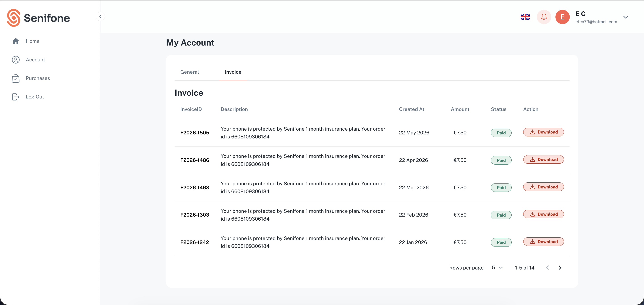Image resolution: width=644 pixels, height=305 pixels.
Task: Click the Account person icon
Action: (16, 60)
